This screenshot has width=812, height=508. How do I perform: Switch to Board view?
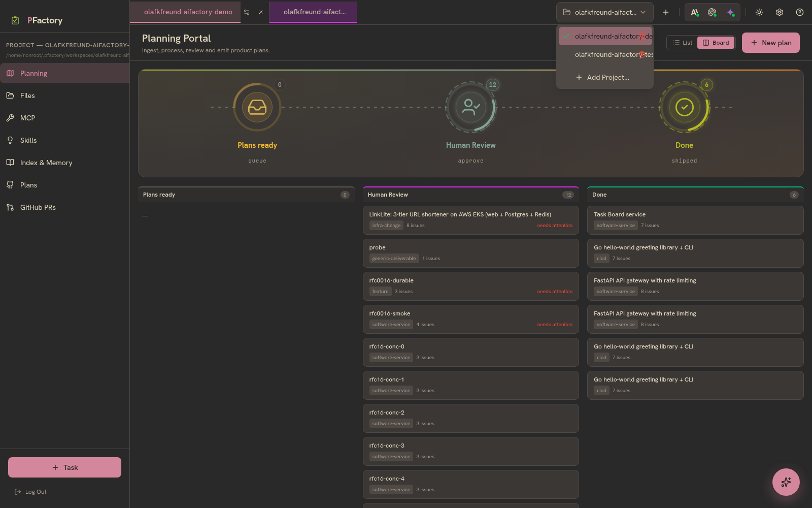click(x=716, y=43)
